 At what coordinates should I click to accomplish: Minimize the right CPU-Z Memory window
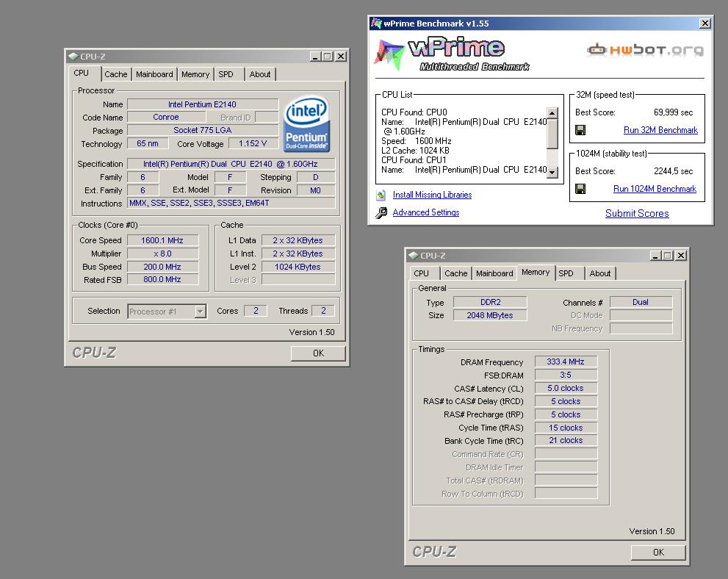coord(655,256)
